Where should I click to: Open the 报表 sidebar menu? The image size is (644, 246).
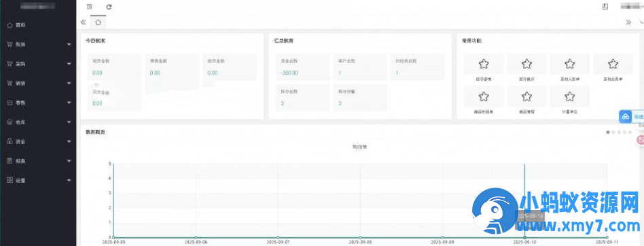pos(38,161)
